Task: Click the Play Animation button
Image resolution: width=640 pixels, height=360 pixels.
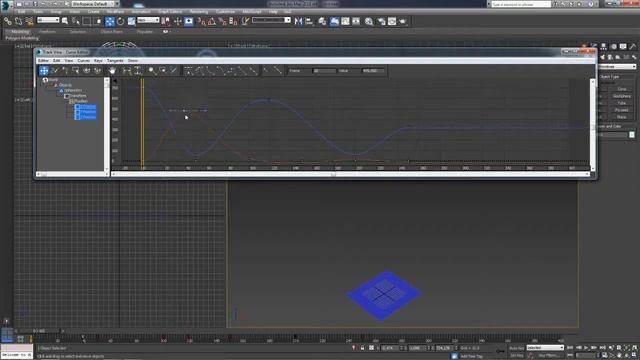Action: 587,348
